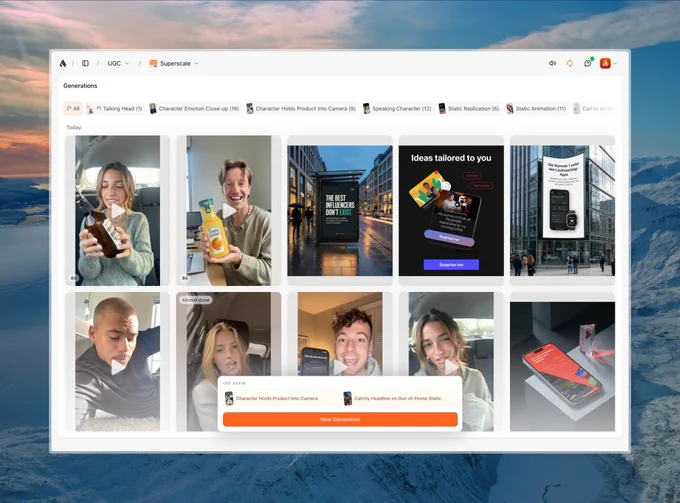Click the 'USE AGAIN' label
Screen dimensions: 680x503
click(x=234, y=383)
